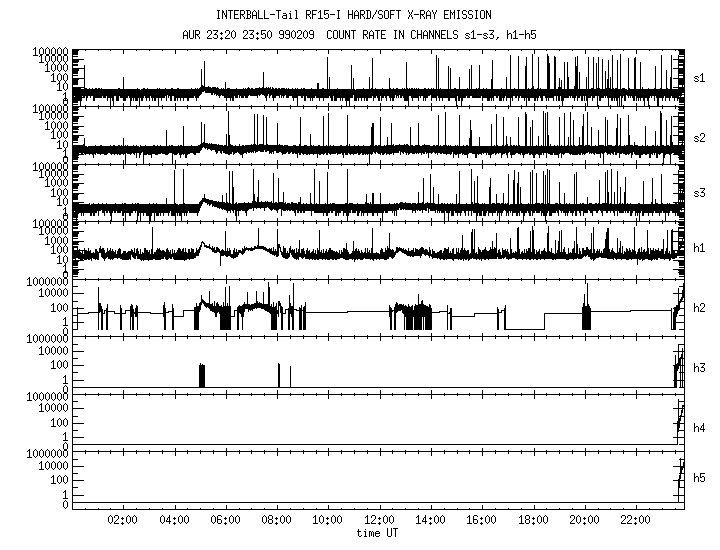This screenshot has width=720, height=550.
Task: Click the h1 hump near 05:00
Action: point(204,245)
